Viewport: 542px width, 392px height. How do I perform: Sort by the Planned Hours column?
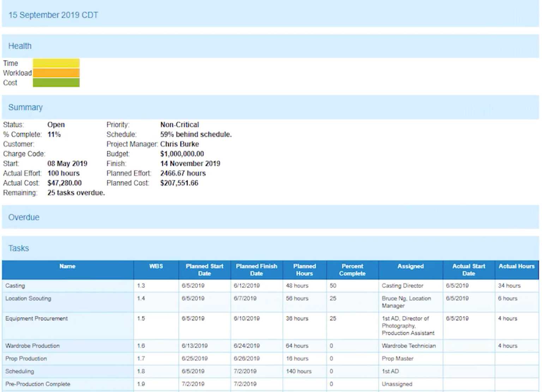coord(304,270)
